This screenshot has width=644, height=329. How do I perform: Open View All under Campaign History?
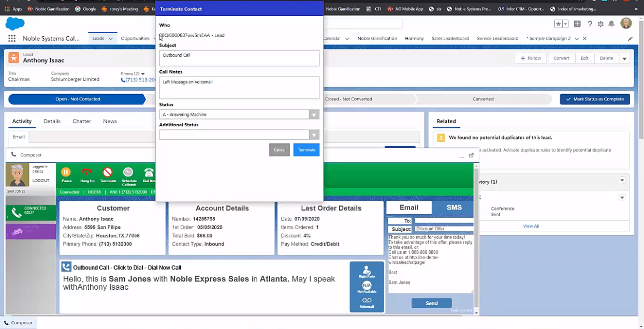click(531, 226)
